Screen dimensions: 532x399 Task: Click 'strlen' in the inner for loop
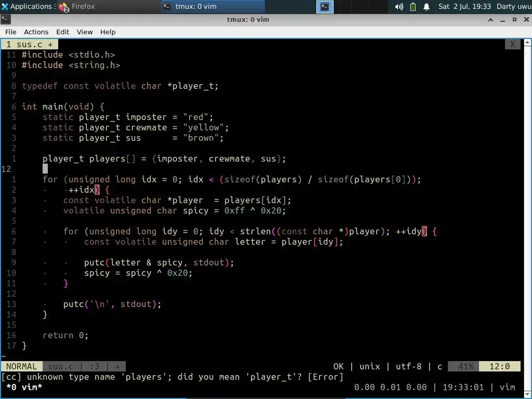tap(255, 231)
